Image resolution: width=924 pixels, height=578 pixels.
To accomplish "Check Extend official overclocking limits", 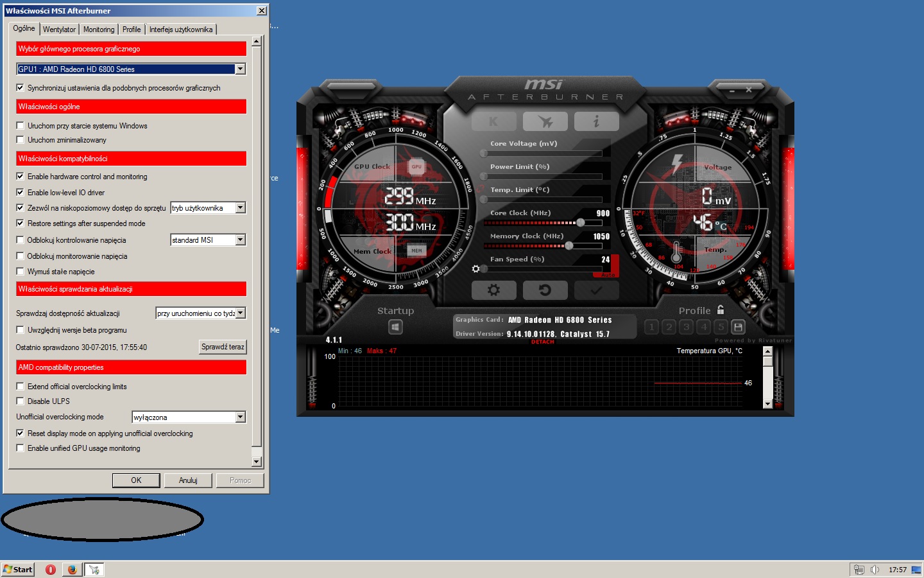I will (20, 386).
